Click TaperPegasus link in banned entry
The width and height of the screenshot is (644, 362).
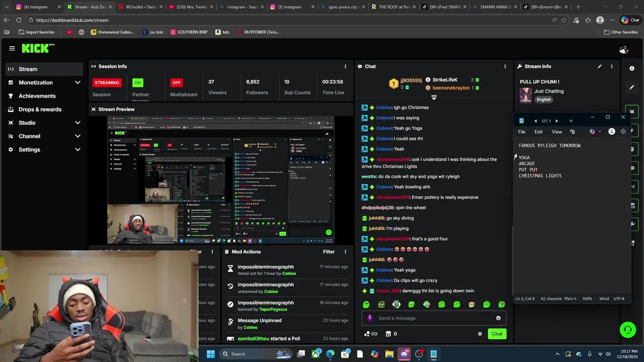(x=273, y=309)
